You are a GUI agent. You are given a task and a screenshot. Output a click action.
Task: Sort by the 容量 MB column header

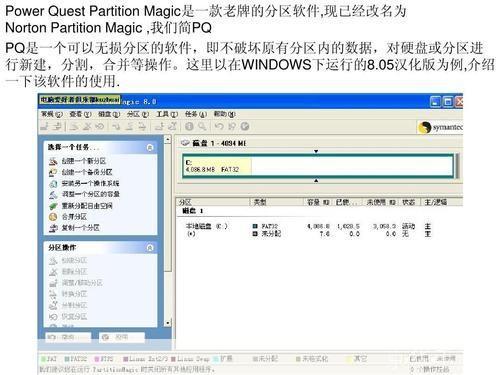[317, 202]
